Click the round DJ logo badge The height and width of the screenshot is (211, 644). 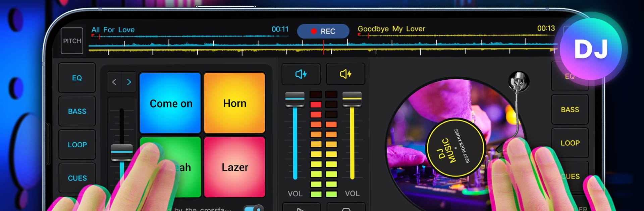(x=591, y=49)
